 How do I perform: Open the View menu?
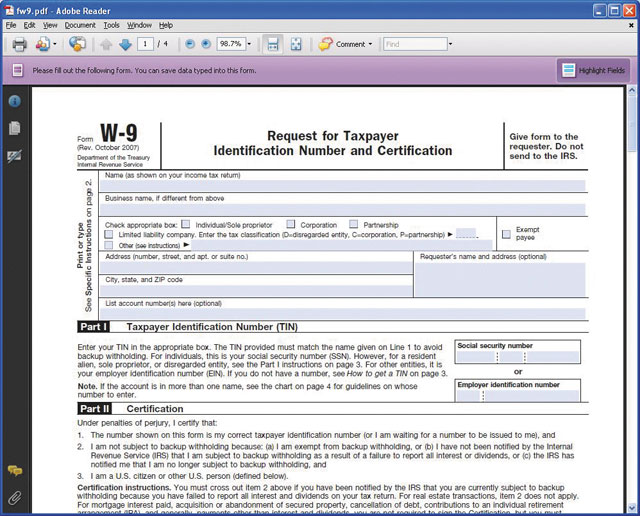(x=50, y=25)
